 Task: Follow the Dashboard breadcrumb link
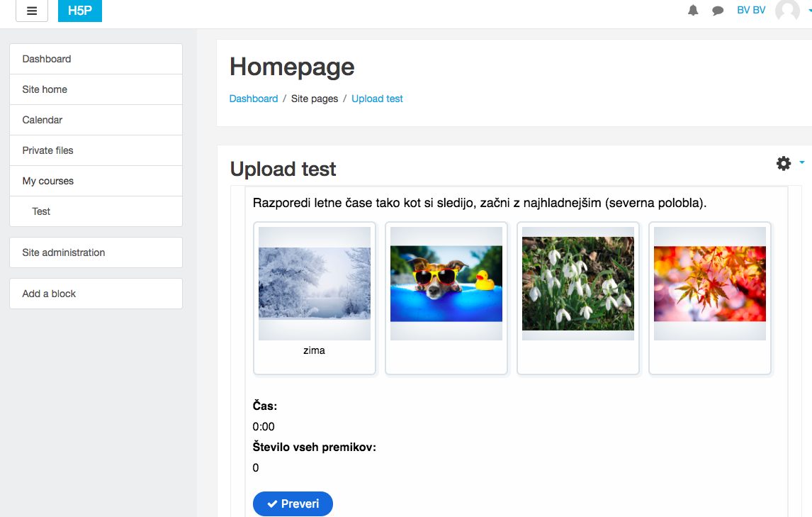pyautogui.click(x=254, y=99)
